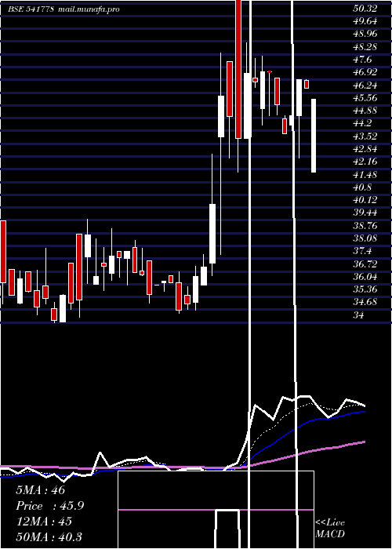Click the BSE 541778 ticker label
392x549 pixels.
tap(31, 9)
